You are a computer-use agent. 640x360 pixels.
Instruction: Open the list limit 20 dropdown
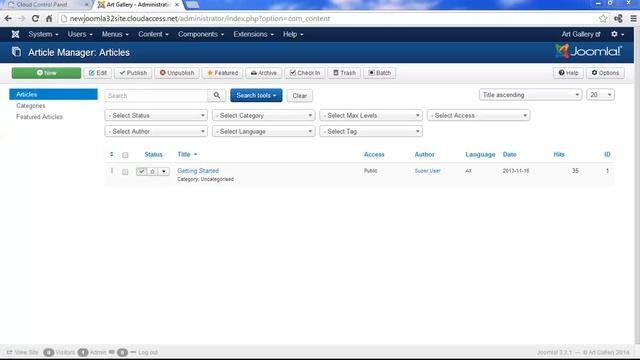coord(600,95)
